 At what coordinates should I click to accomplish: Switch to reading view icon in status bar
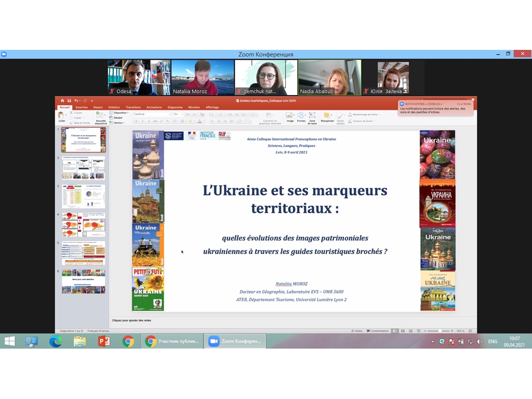410,331
